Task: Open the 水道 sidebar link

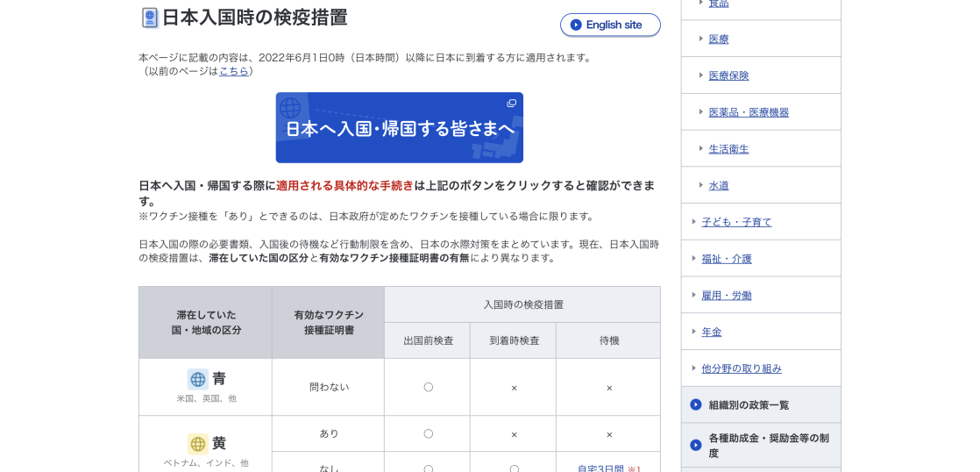Action: [x=718, y=185]
